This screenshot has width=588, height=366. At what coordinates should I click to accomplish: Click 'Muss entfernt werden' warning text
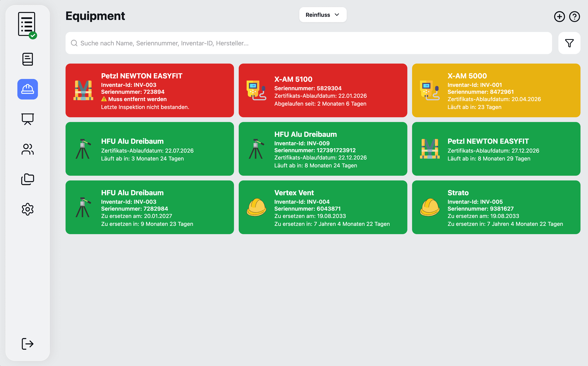(137, 99)
